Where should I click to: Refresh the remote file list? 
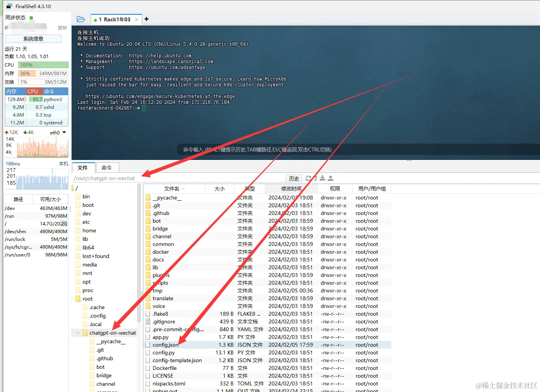point(308,178)
